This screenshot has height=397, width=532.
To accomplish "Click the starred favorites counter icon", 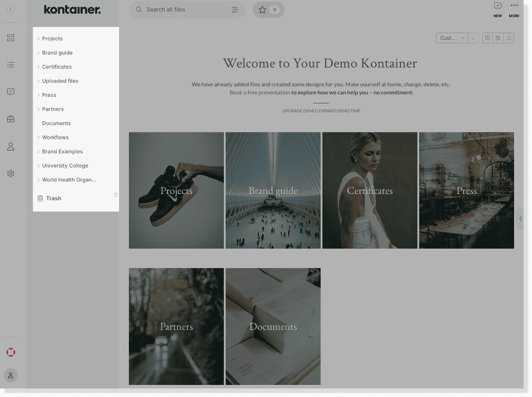I will 264,9.
